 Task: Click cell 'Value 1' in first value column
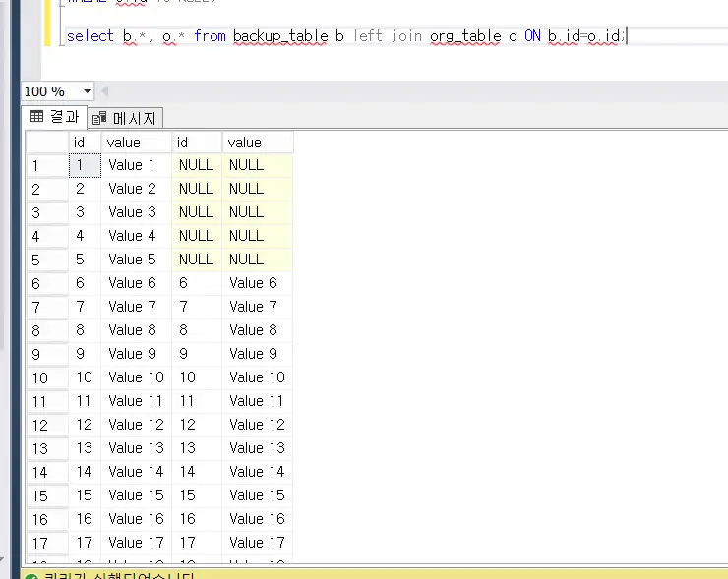point(137,165)
